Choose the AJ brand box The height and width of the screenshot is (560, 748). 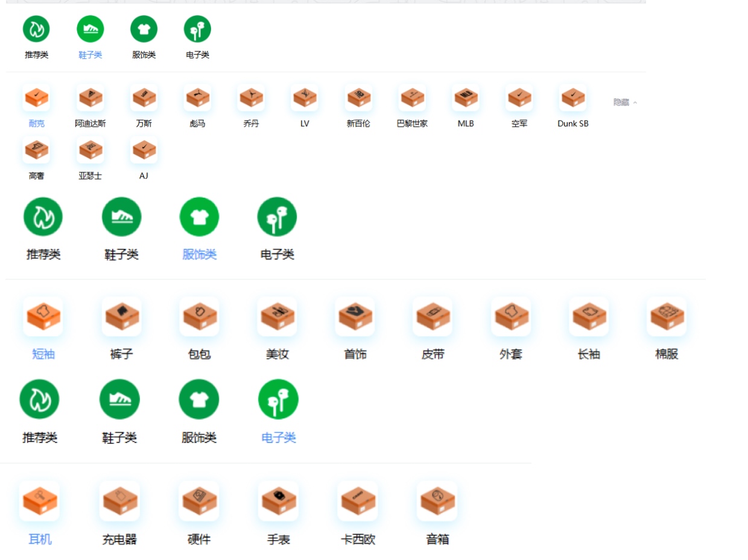[144, 150]
